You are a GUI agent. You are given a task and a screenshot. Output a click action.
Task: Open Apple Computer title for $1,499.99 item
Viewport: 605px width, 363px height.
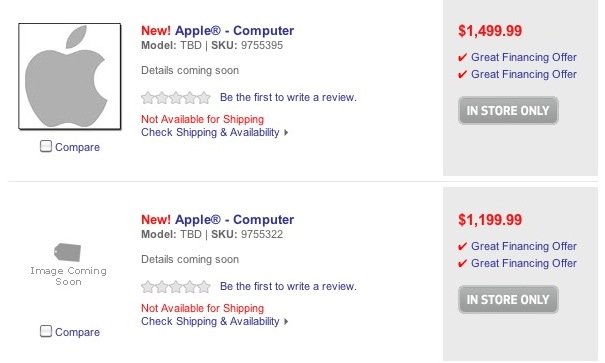(217, 30)
